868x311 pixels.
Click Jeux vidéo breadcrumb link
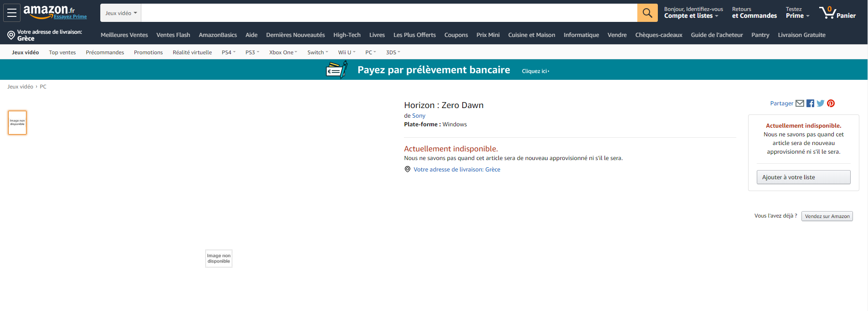20,87
